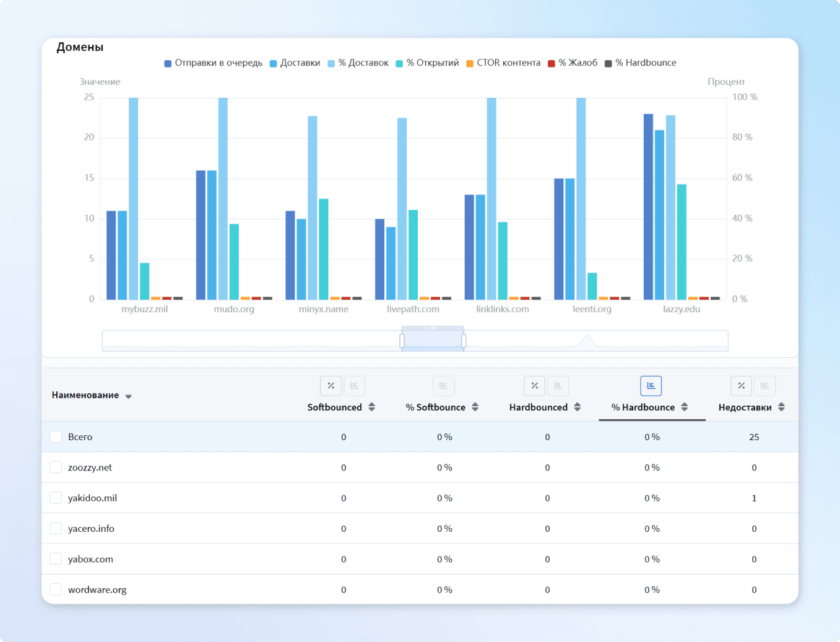Click the left handle of the chart range slider
Viewport: 840px width, 642px height.
point(402,341)
